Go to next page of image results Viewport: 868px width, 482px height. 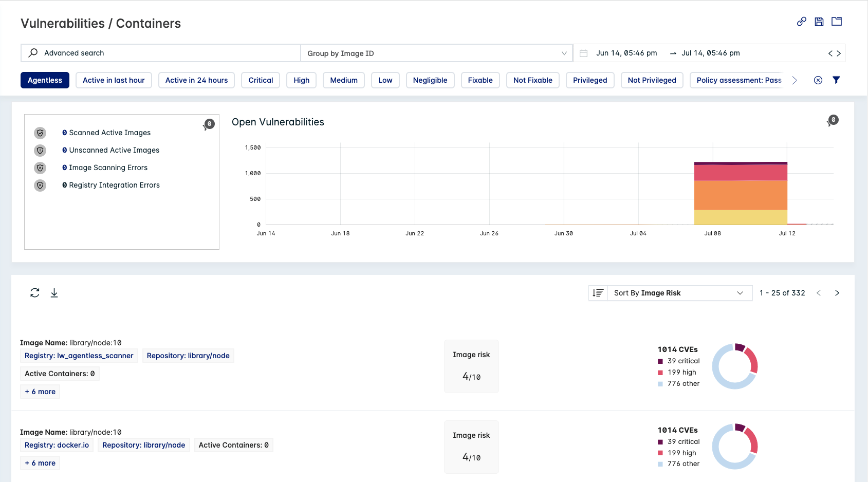click(x=837, y=293)
